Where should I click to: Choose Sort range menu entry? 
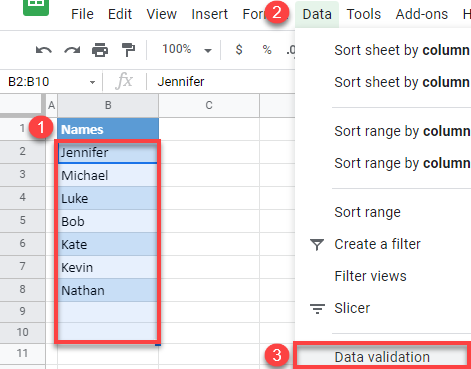(x=367, y=212)
